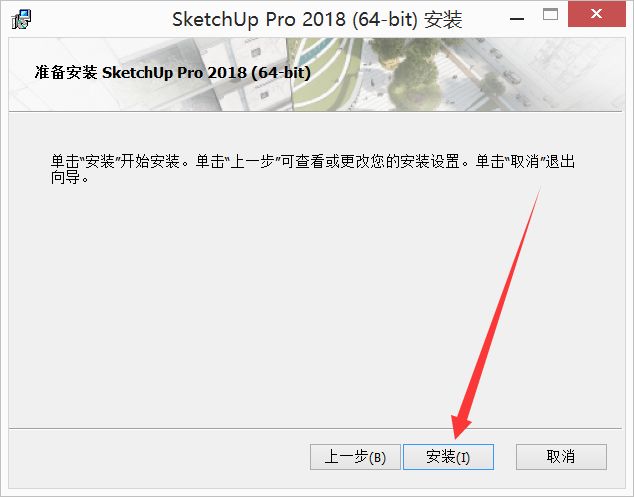The height and width of the screenshot is (497, 634).
Task: Minimize the SketchUp installer window
Action: click(x=517, y=19)
